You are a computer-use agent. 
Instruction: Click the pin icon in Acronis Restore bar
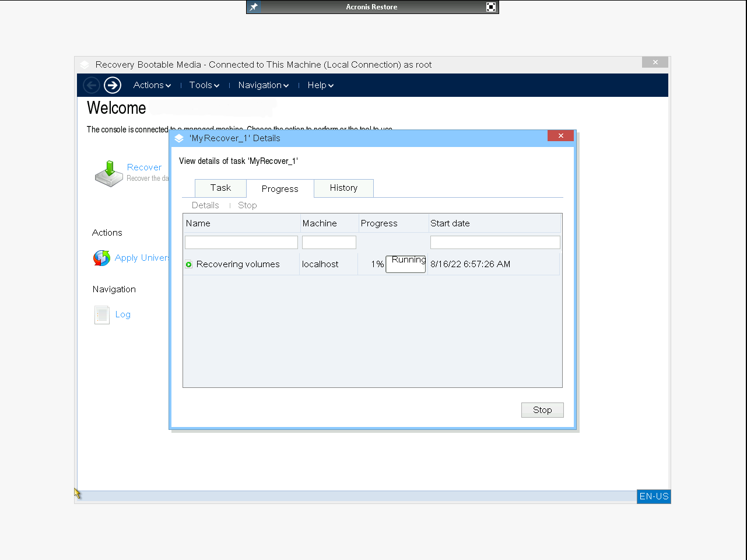click(254, 7)
